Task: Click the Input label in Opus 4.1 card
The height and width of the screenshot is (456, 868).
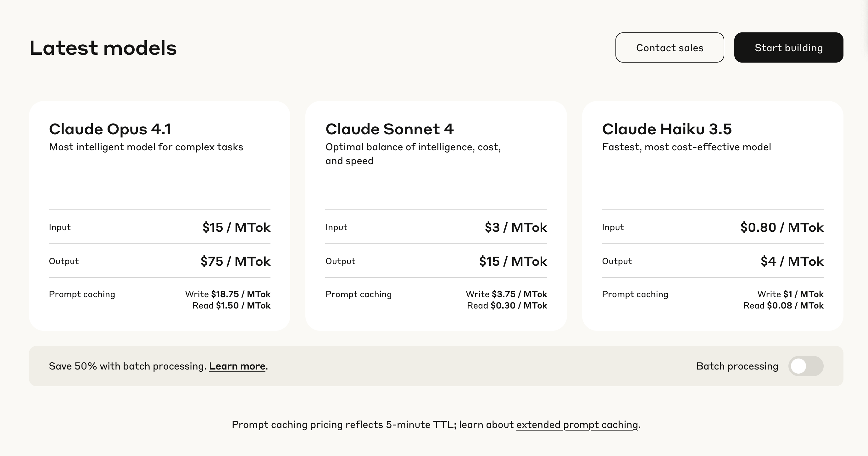Action: [x=60, y=227]
